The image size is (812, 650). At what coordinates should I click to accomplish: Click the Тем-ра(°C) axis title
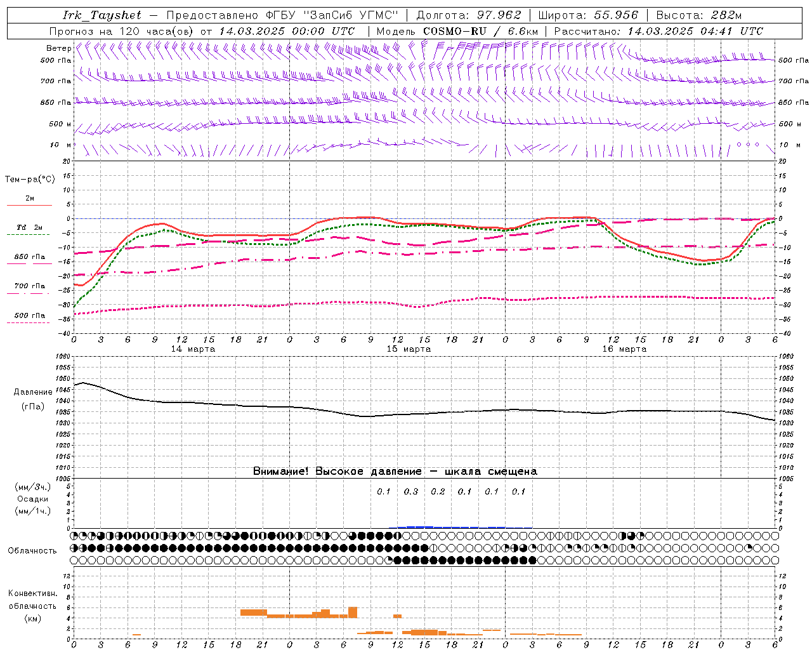pyautogui.click(x=30, y=179)
